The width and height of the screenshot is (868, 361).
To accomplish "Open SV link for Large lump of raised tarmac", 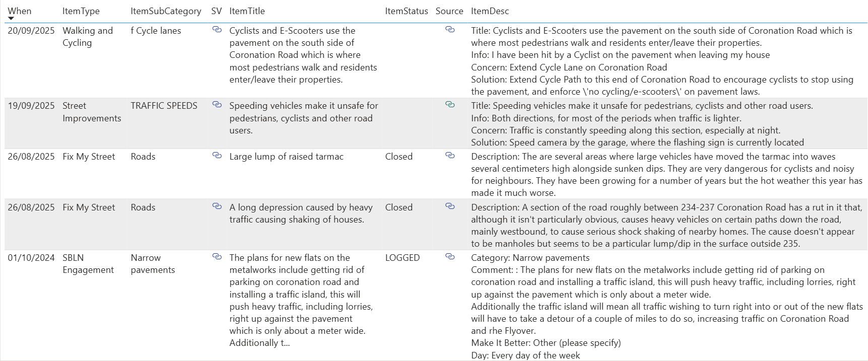I will click(x=217, y=156).
